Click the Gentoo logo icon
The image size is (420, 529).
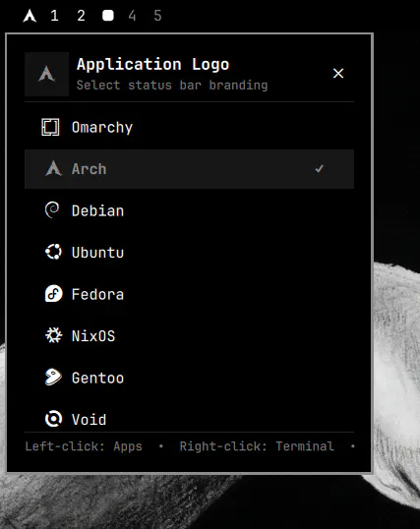tap(53, 378)
